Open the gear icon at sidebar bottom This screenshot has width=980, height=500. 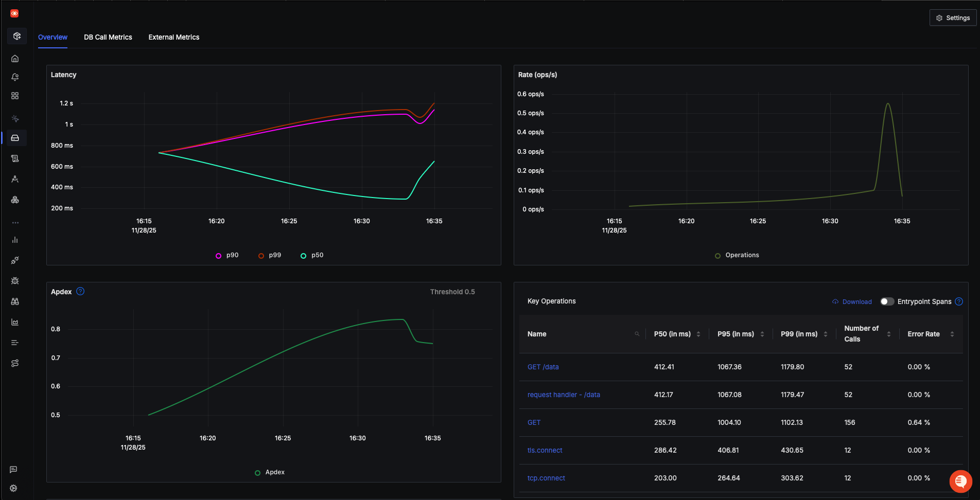coord(13,488)
